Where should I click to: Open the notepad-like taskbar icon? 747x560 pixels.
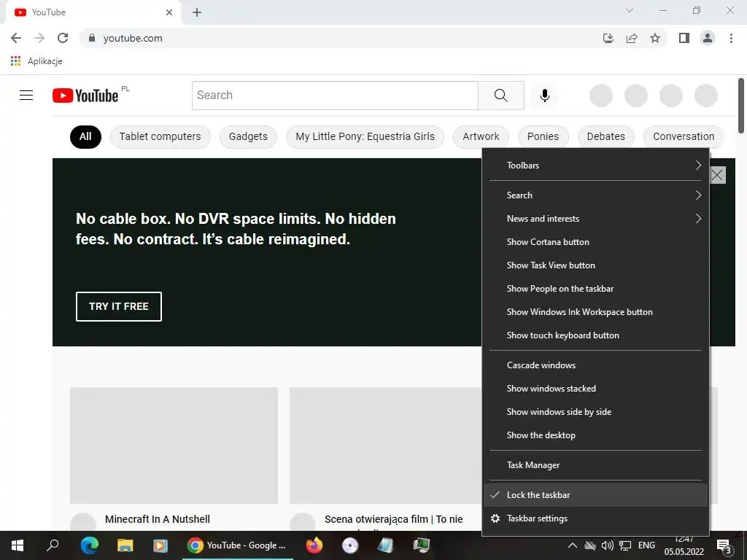pos(385,545)
